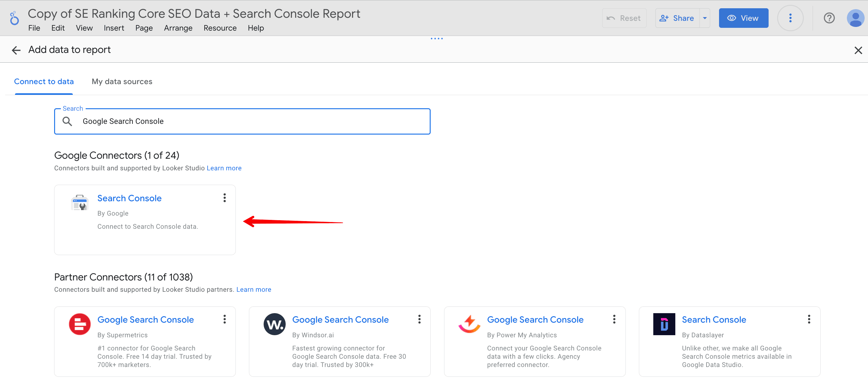Image resolution: width=868 pixels, height=389 pixels.
Task: Click the Share dropdown arrow
Action: 705,18
